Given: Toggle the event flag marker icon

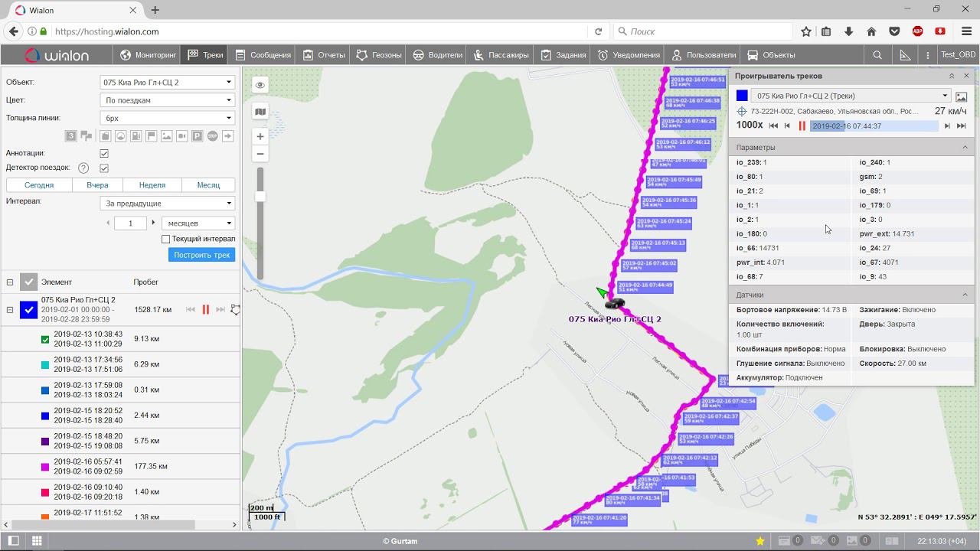Looking at the screenshot, I should coord(152,136).
